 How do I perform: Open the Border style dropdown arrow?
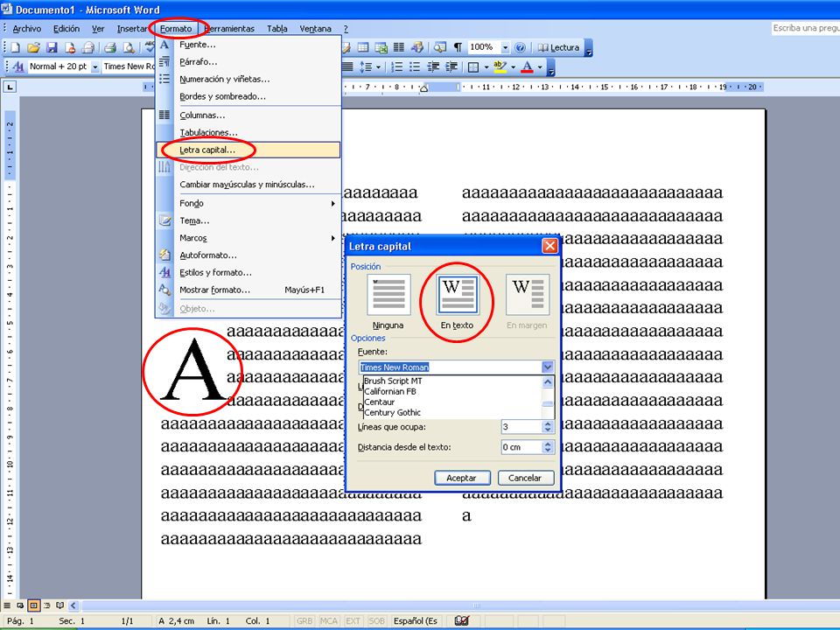coord(486,67)
